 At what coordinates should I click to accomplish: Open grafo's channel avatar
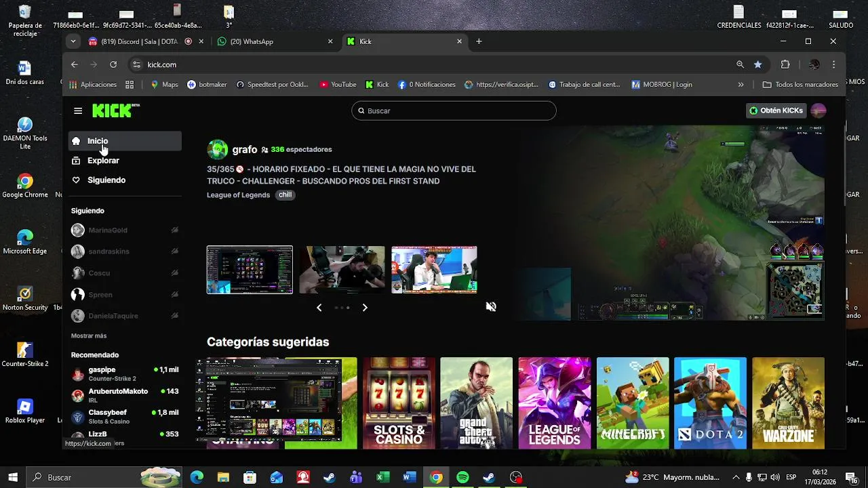(218, 149)
